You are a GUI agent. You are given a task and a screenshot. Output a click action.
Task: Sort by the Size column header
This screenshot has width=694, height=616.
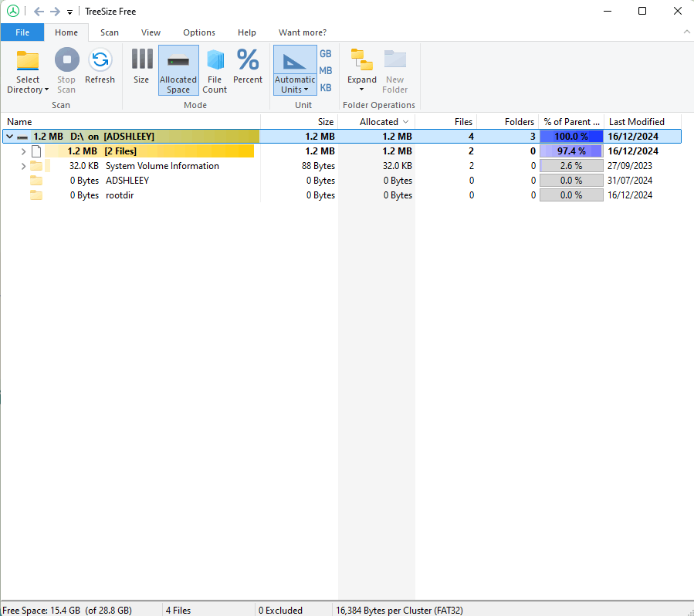coord(300,122)
